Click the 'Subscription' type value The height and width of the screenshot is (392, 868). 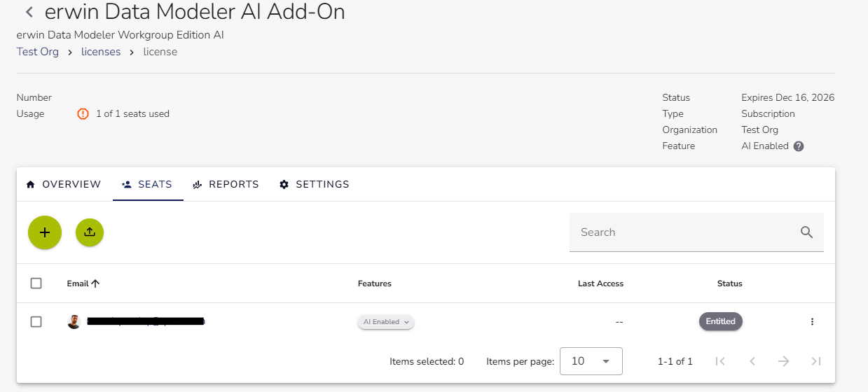click(x=768, y=113)
